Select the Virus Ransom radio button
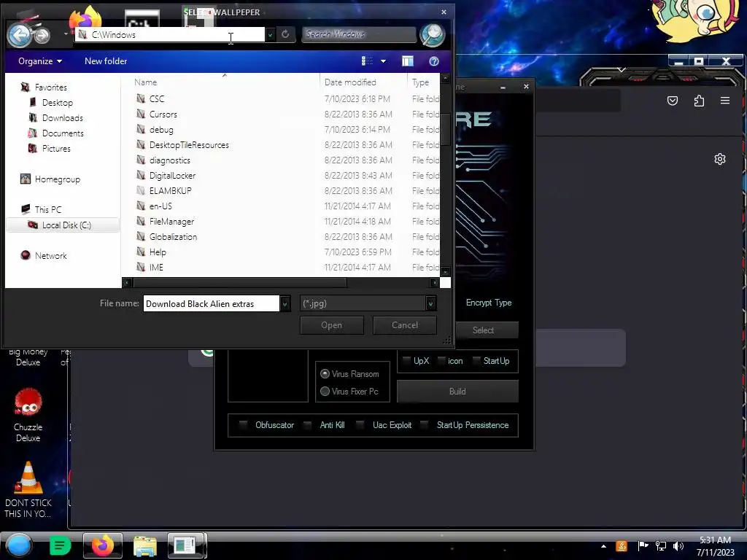Image resolution: width=747 pixels, height=560 pixels. click(x=325, y=374)
